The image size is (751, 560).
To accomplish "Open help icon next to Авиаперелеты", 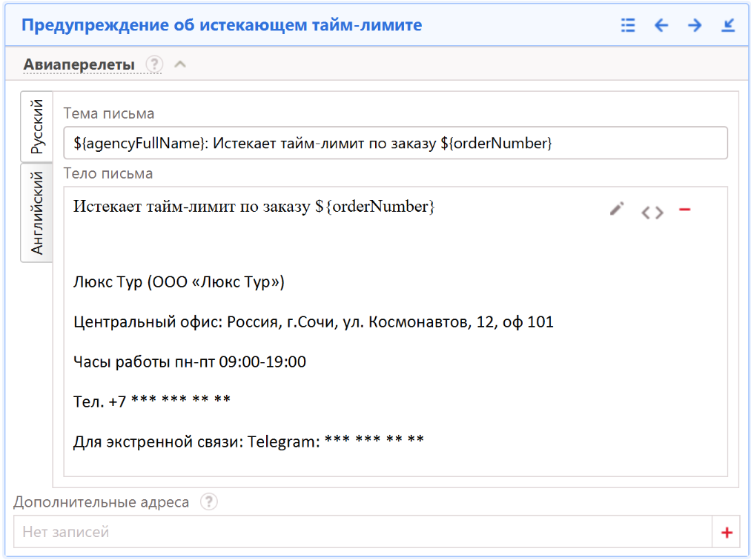I will pyautogui.click(x=154, y=64).
